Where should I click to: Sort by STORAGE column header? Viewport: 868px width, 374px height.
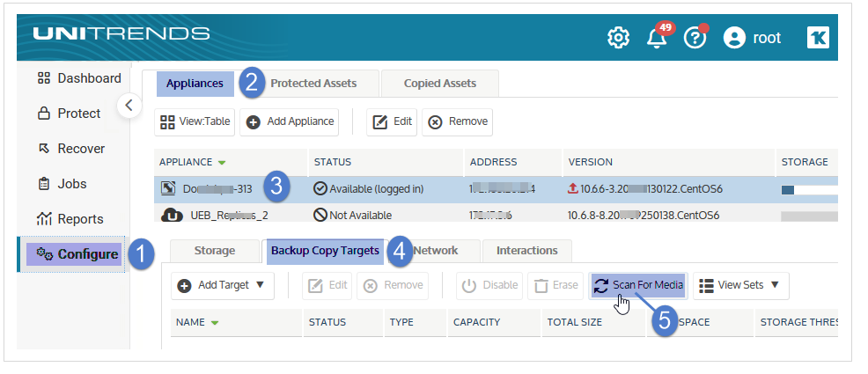[x=806, y=162]
